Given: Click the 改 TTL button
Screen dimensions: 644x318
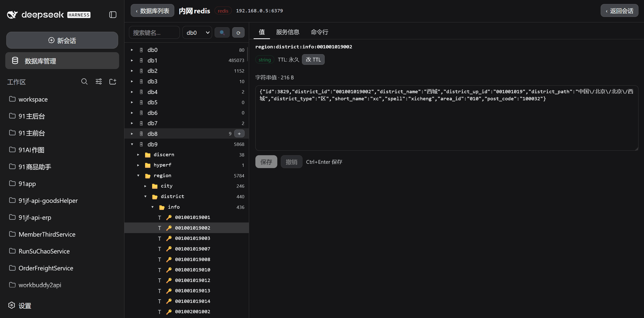Looking at the screenshot, I should [313, 59].
